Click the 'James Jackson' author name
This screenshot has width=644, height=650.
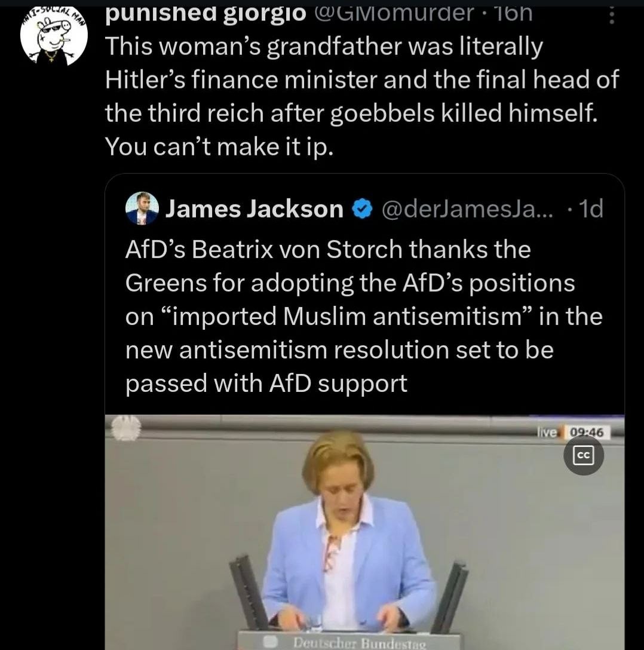pyautogui.click(x=254, y=209)
